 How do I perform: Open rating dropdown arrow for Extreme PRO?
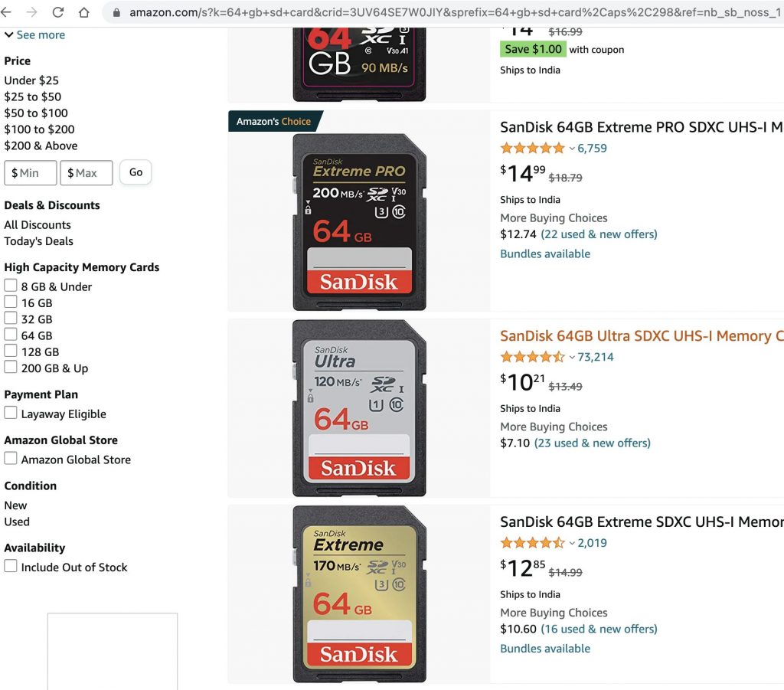[571, 149]
